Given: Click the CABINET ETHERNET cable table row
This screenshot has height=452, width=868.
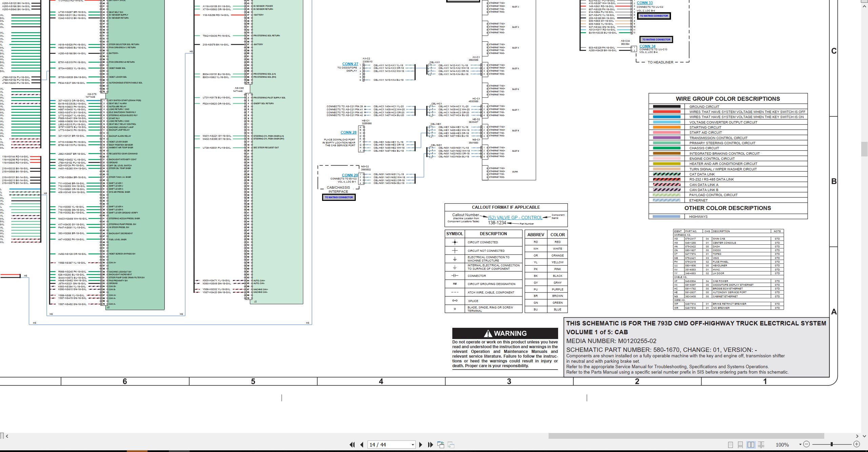Looking at the screenshot, I should (728, 296).
